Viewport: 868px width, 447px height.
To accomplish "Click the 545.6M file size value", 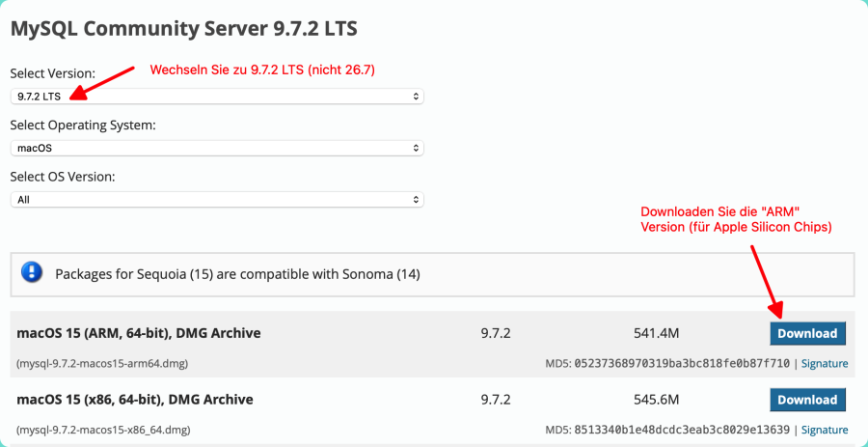I will coord(656,400).
